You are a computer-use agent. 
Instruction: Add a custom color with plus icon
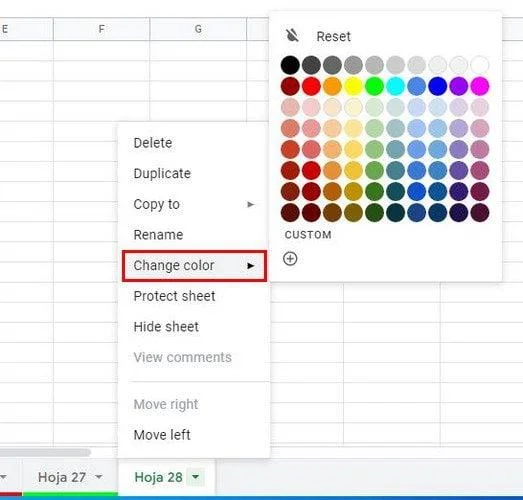pyautogui.click(x=290, y=259)
